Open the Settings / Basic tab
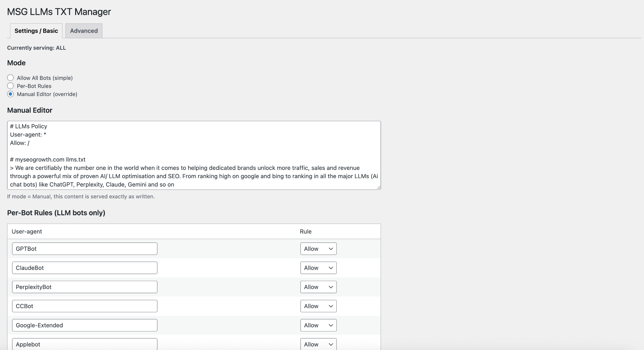This screenshot has height=350, width=644. 36,31
